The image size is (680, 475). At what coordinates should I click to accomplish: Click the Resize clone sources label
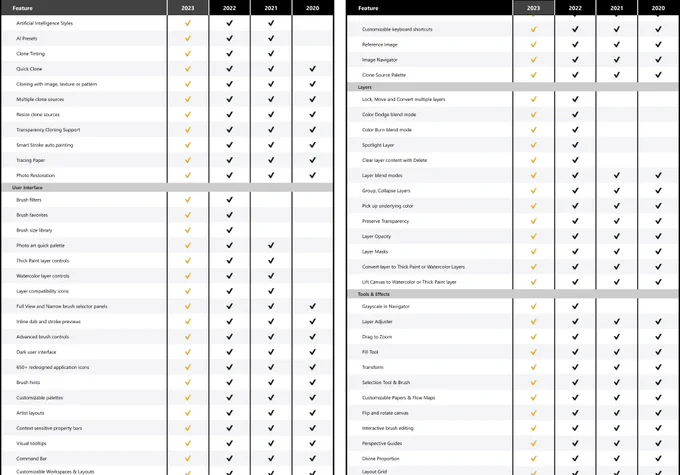pos(38,115)
